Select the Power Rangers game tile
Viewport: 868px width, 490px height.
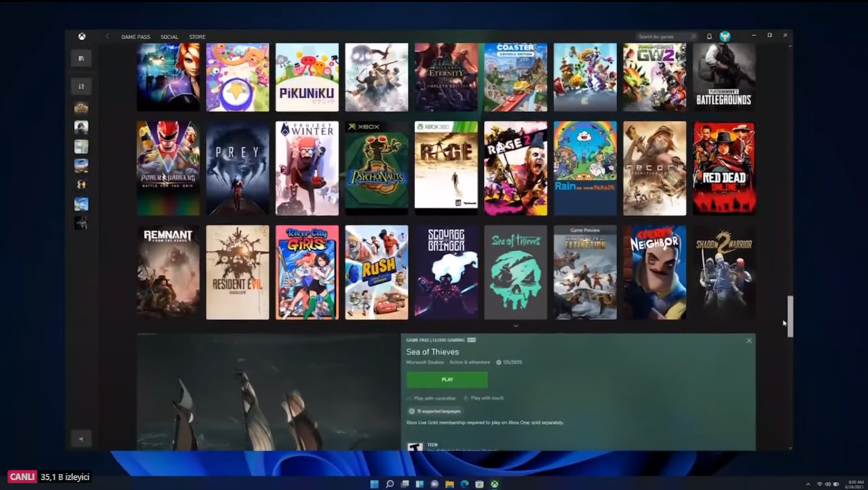168,168
